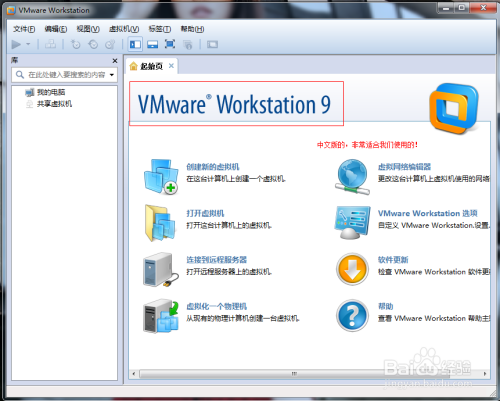Click the 创建新的虚拟机 link

click(x=213, y=167)
